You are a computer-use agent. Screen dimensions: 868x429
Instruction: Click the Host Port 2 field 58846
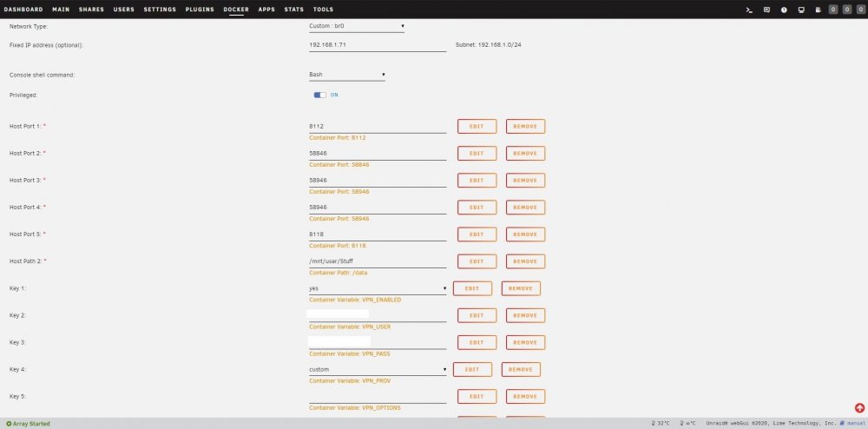pos(378,154)
